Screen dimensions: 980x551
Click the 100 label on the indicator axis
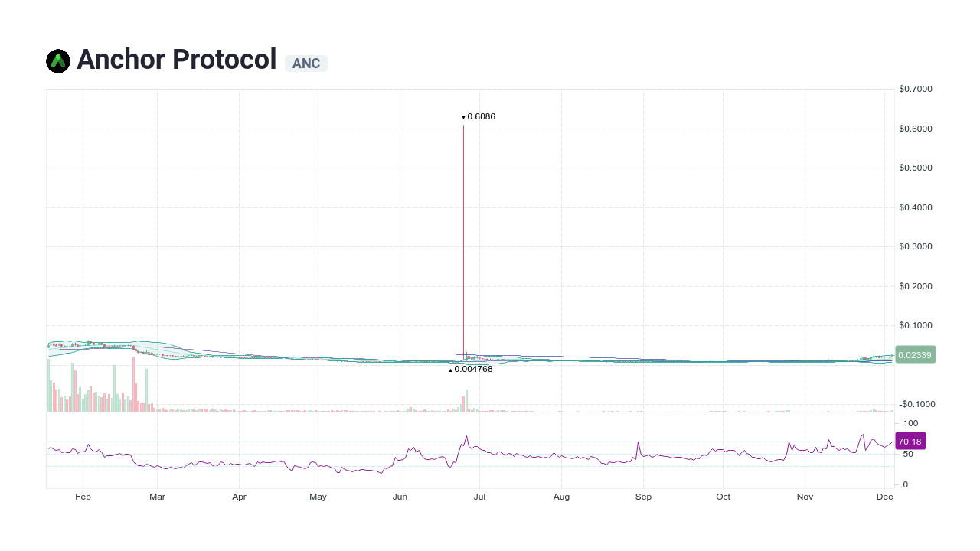click(x=910, y=422)
